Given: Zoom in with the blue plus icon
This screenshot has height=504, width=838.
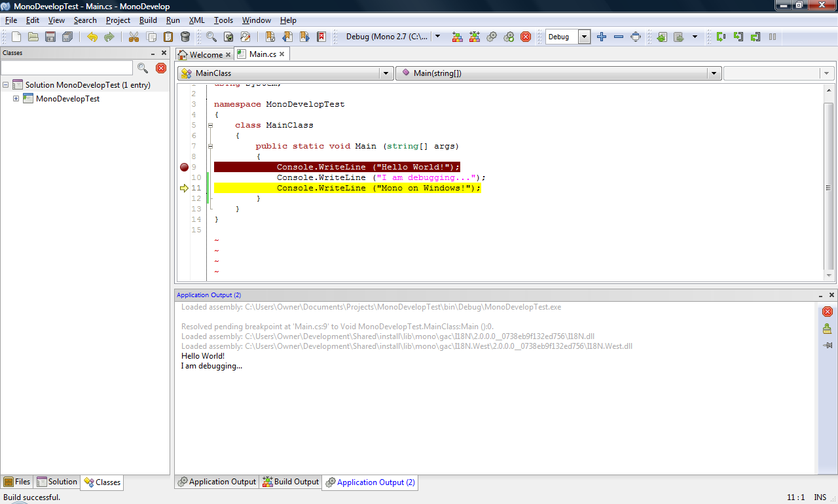Looking at the screenshot, I should (602, 37).
